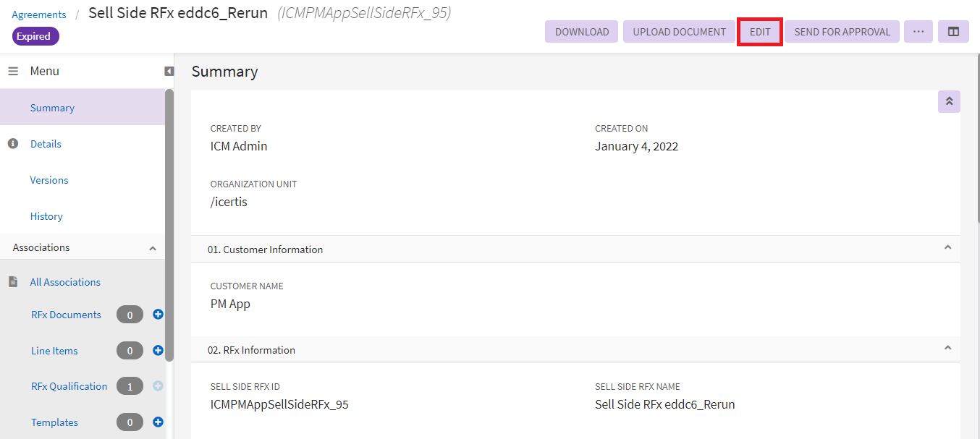Image resolution: width=980 pixels, height=439 pixels.
Task: Collapse the Associations group in sidebar
Action: pos(152,248)
